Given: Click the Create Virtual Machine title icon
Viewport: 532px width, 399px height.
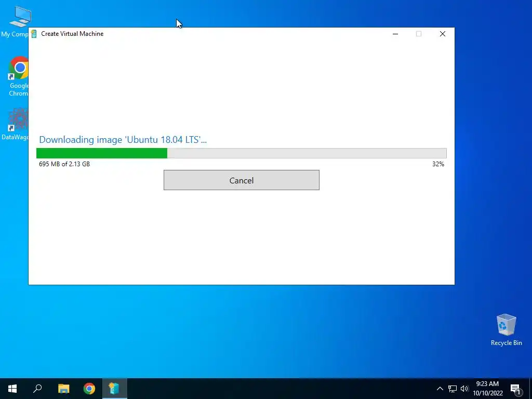Looking at the screenshot, I should [34, 34].
